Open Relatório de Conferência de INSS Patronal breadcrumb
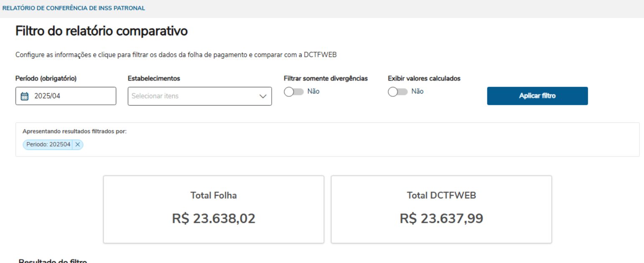The height and width of the screenshot is (263, 644). pos(74,8)
